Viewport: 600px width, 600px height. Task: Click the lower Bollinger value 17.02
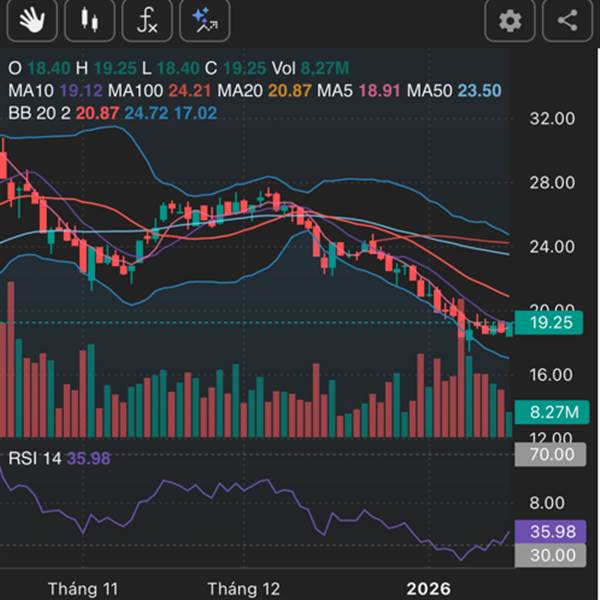[x=196, y=113]
